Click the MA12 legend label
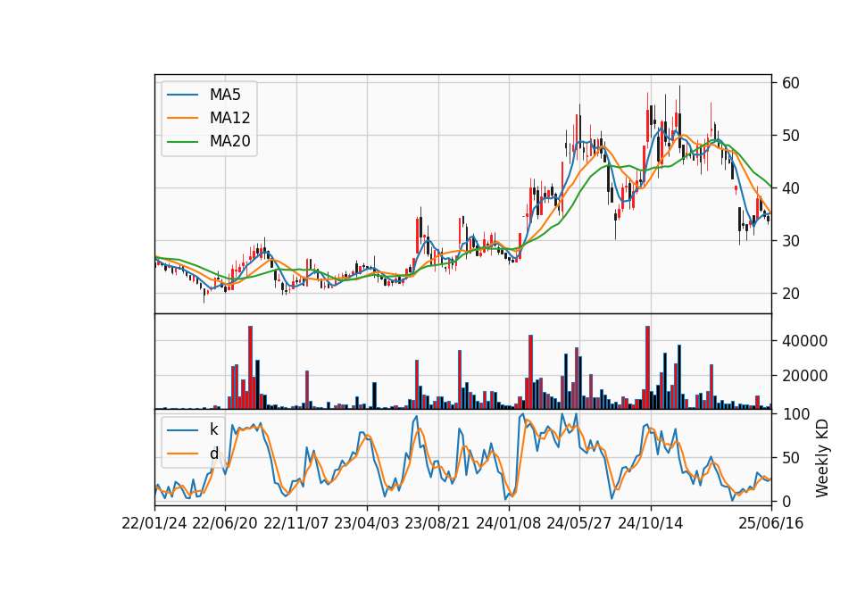 point(229,118)
